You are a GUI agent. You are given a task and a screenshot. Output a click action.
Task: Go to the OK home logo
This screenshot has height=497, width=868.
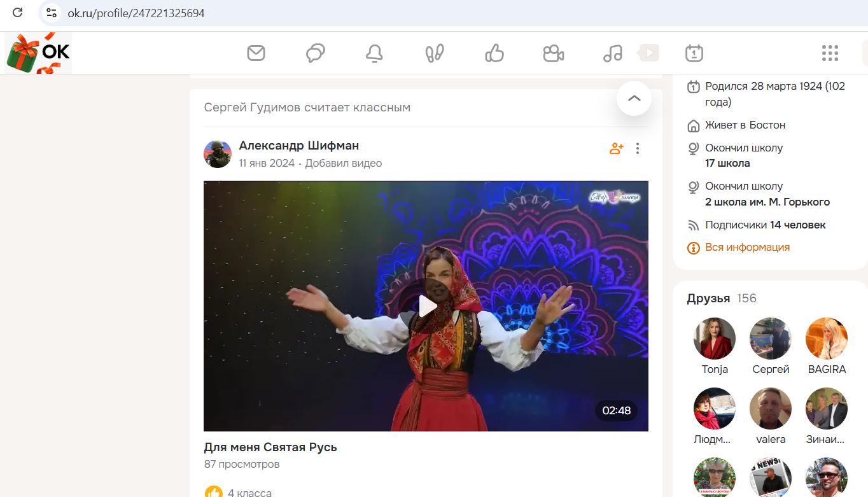[x=38, y=53]
